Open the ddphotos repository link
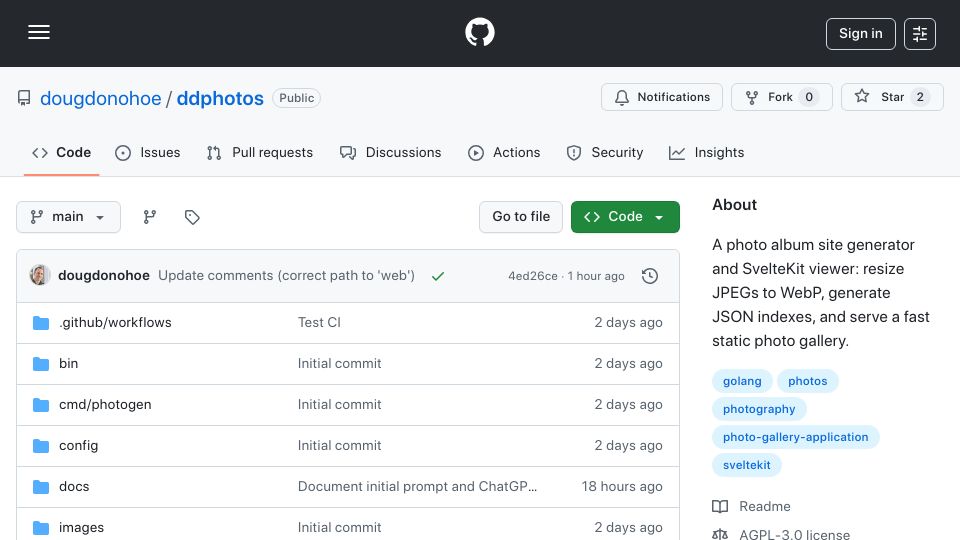 pyautogui.click(x=220, y=99)
